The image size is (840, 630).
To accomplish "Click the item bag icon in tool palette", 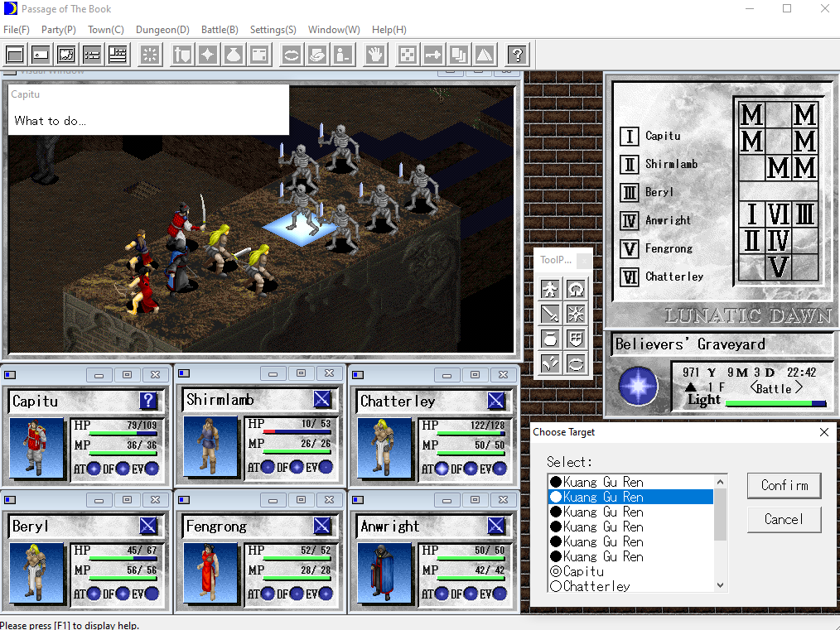I will coord(550,339).
